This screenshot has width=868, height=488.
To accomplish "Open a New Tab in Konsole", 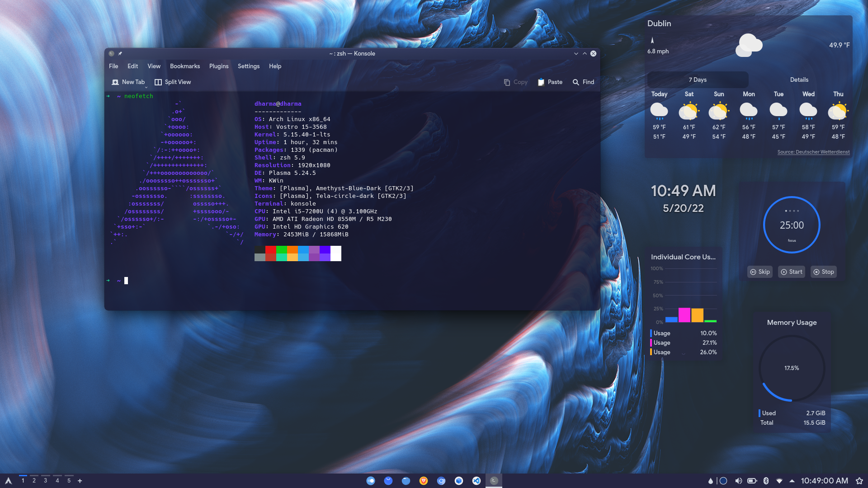I will coord(128,82).
